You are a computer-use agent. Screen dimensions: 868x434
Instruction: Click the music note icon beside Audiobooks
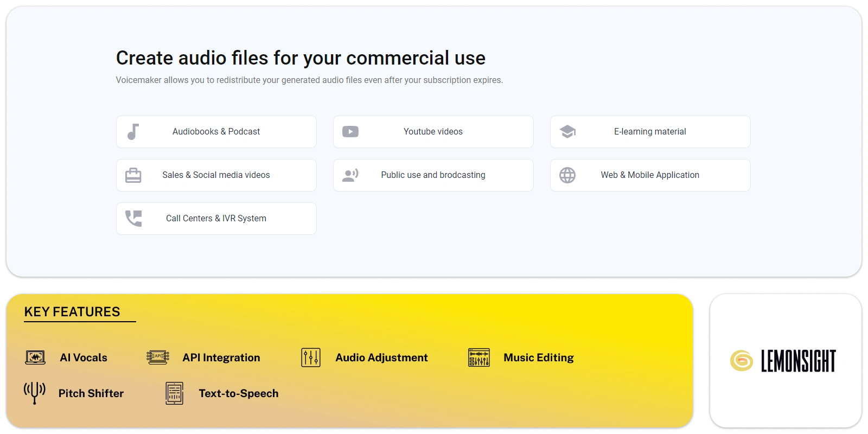click(133, 132)
